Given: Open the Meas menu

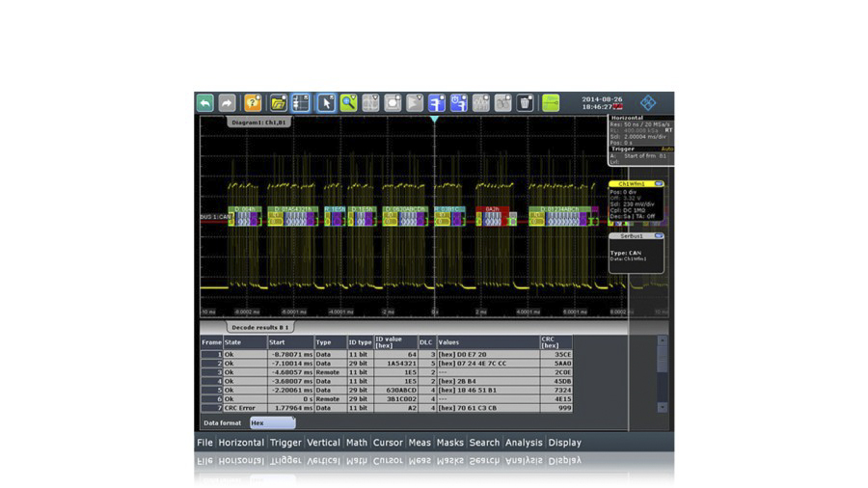Looking at the screenshot, I should (420, 443).
